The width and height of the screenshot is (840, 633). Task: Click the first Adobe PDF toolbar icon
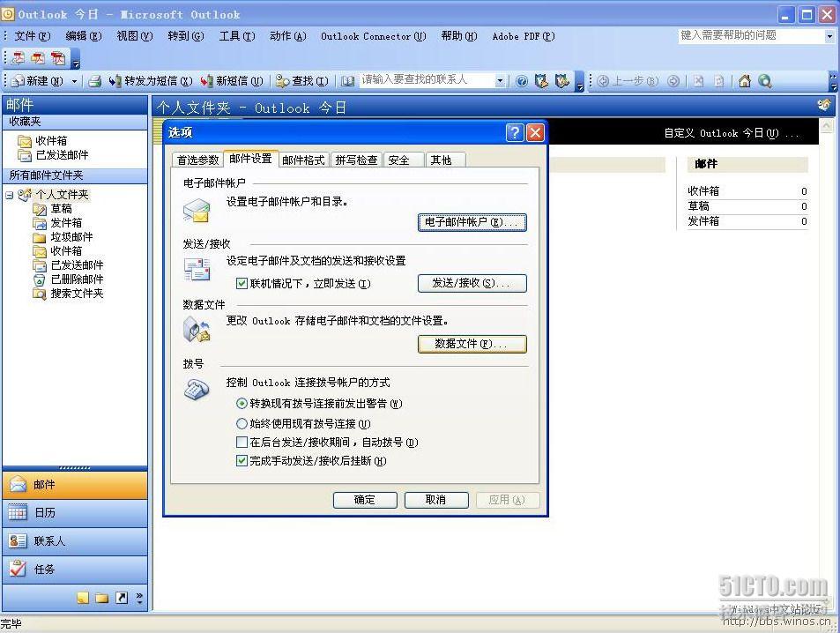coord(19,58)
